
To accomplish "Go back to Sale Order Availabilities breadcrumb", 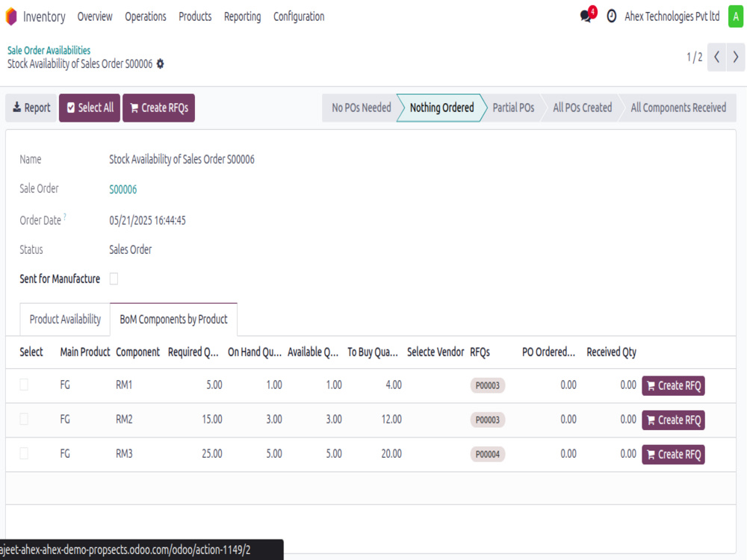I will click(49, 50).
